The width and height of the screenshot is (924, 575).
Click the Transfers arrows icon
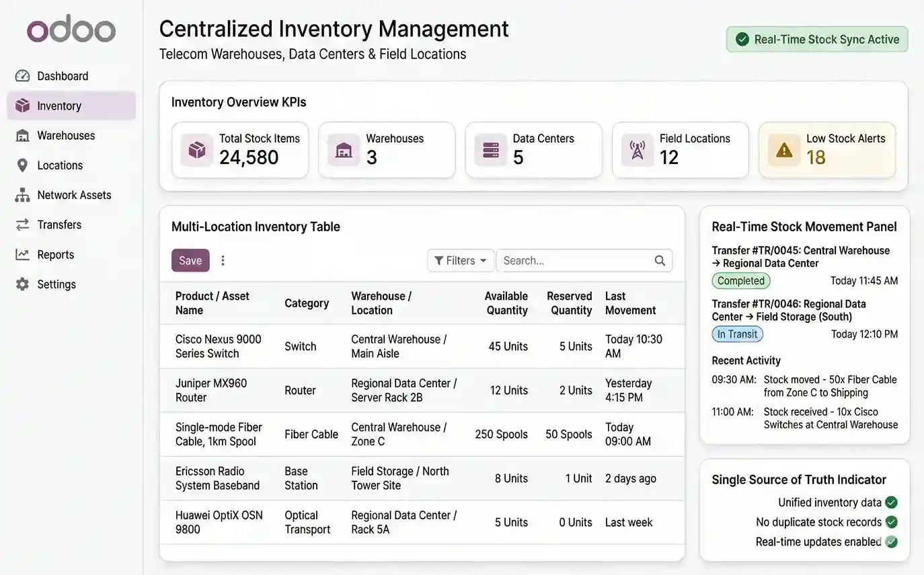pos(22,224)
